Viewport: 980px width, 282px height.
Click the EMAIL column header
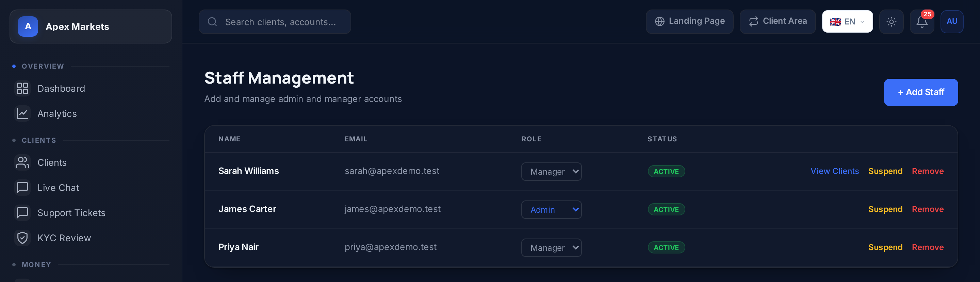[356, 139]
